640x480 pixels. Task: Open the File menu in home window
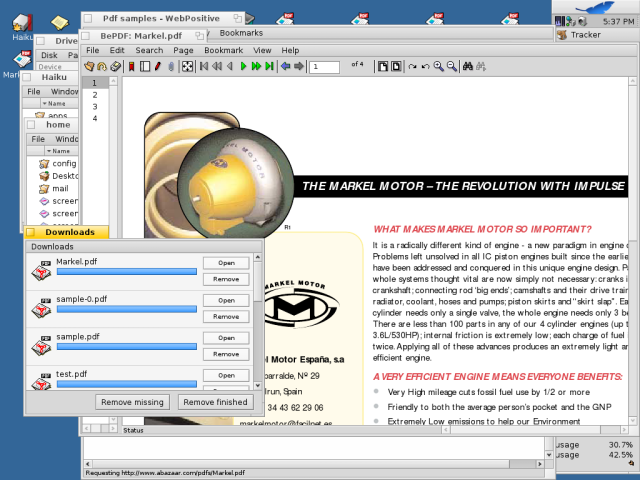[38, 139]
